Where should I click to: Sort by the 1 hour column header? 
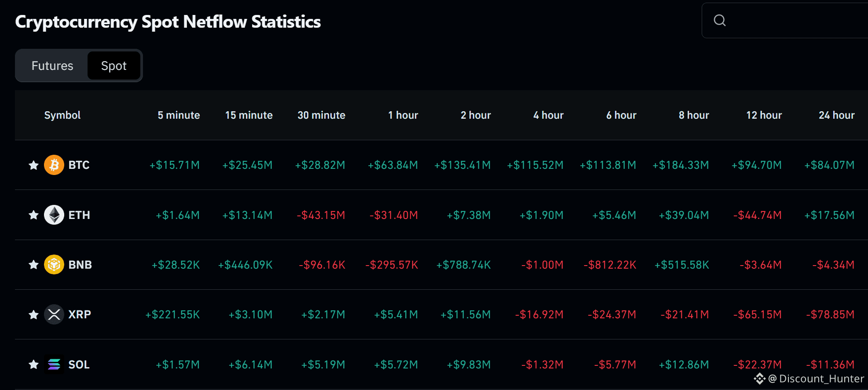pos(403,115)
